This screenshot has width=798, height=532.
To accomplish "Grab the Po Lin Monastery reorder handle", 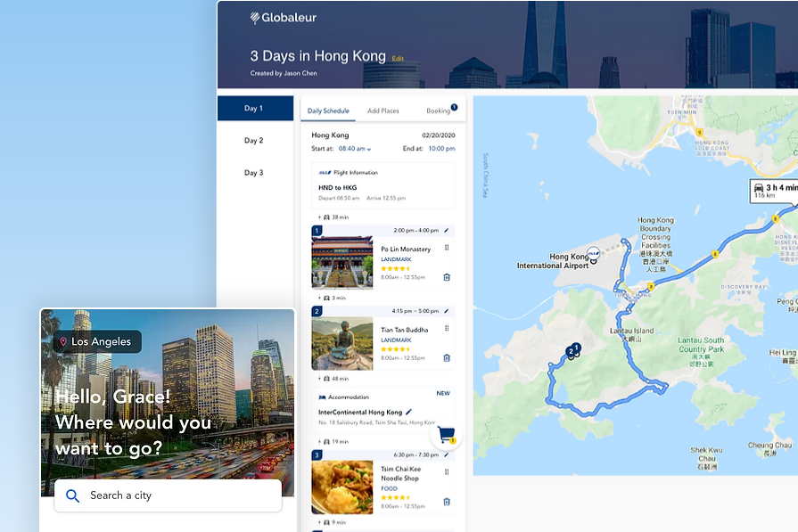I will coord(447,248).
